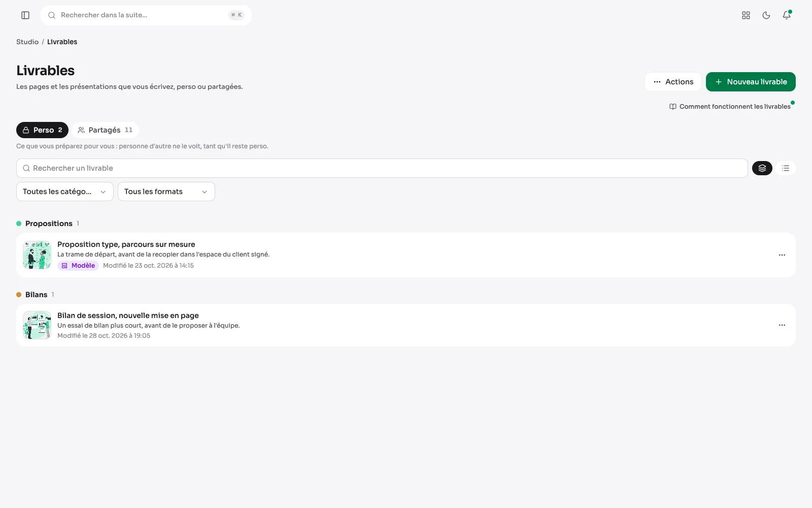Click the book icon beside Comment fonctionnent

[x=673, y=107]
